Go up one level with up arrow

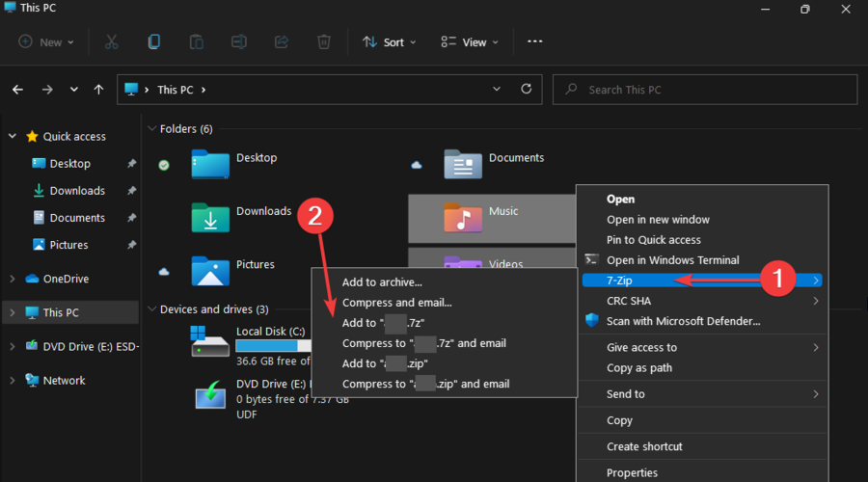(x=98, y=90)
